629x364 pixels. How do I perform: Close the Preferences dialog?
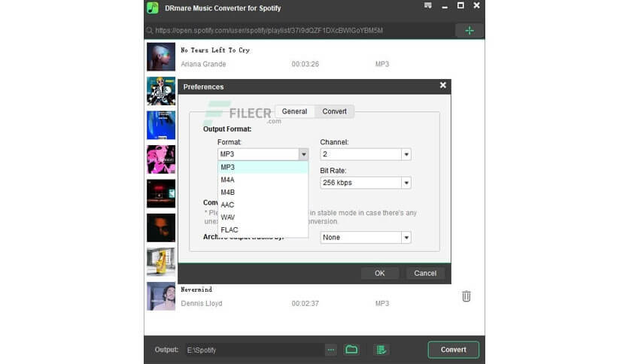pos(443,85)
